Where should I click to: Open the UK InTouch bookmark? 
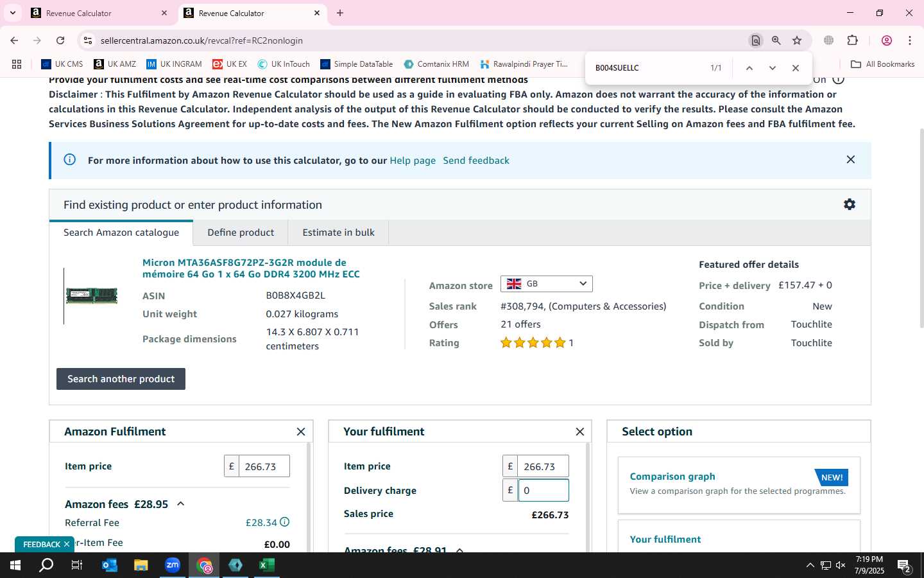click(284, 64)
